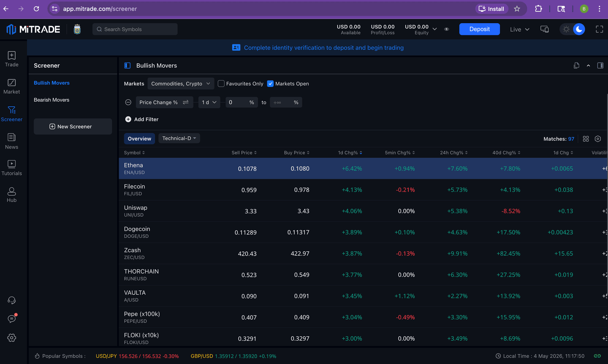Switch results to grid view

[x=586, y=139]
